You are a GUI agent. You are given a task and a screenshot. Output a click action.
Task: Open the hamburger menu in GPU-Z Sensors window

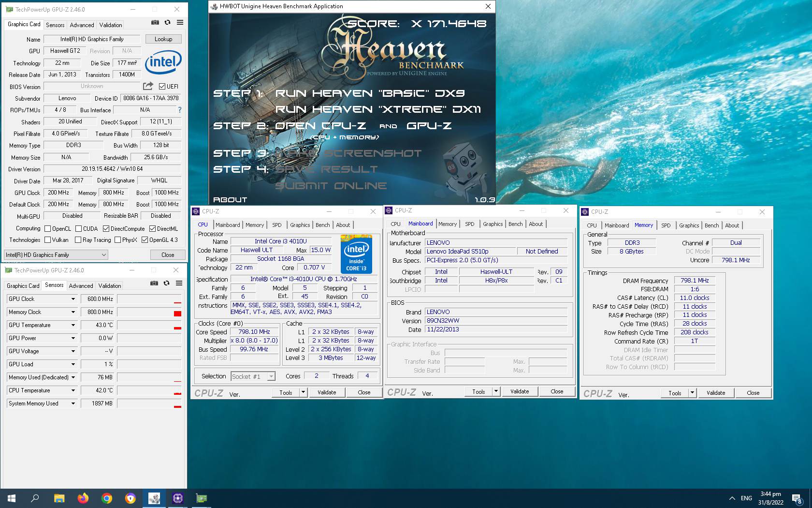tap(179, 283)
